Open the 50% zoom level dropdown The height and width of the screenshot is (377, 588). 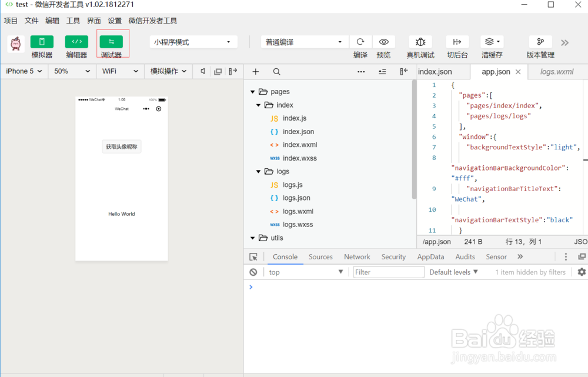[x=72, y=71]
